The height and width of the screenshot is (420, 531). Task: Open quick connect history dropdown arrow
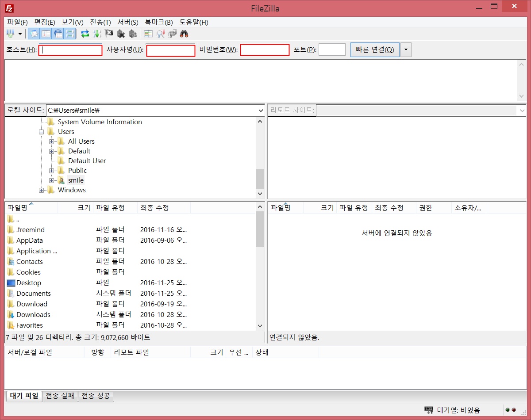click(x=406, y=50)
